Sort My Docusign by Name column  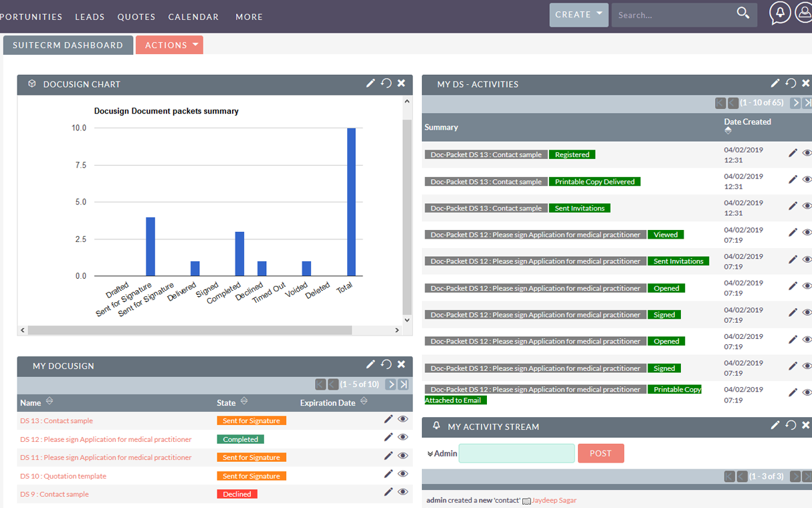pos(49,401)
